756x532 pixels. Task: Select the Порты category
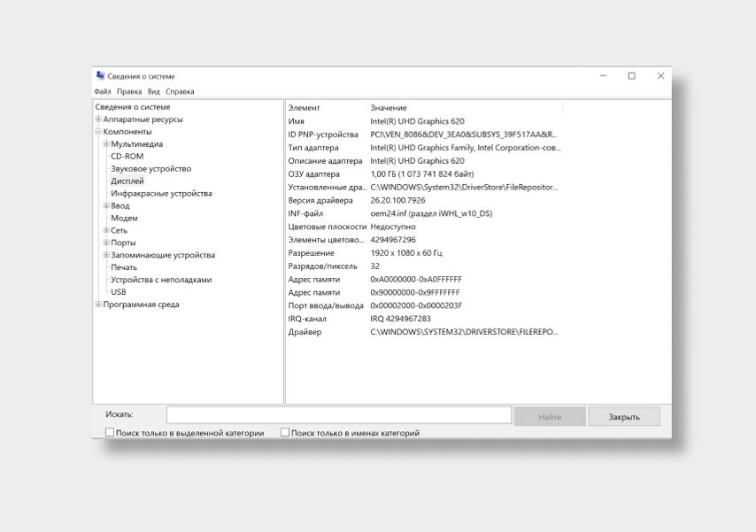[123, 243]
